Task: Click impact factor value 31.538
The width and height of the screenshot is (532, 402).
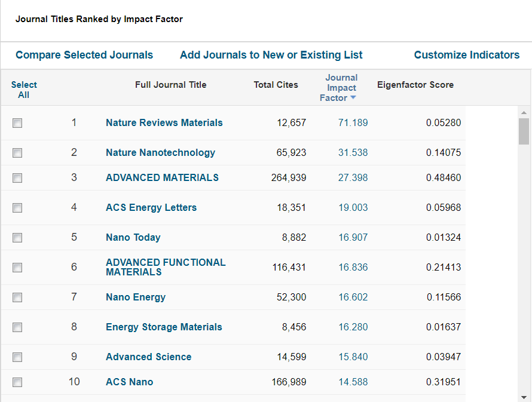Action: [x=353, y=152]
